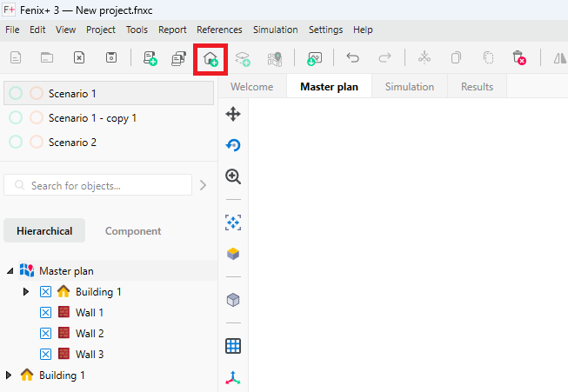The image size is (568, 392).
Task: Toggle the green circle for Scenario 2
Action: point(16,142)
